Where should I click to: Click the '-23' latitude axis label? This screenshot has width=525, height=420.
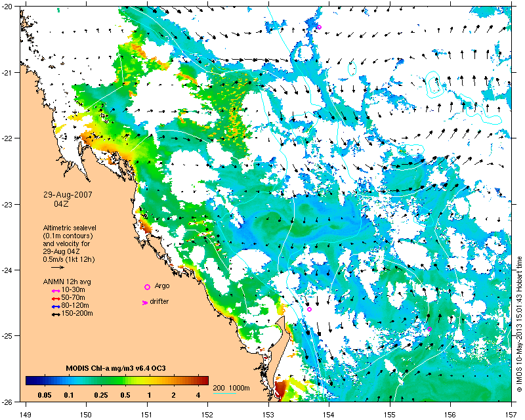click(7, 204)
